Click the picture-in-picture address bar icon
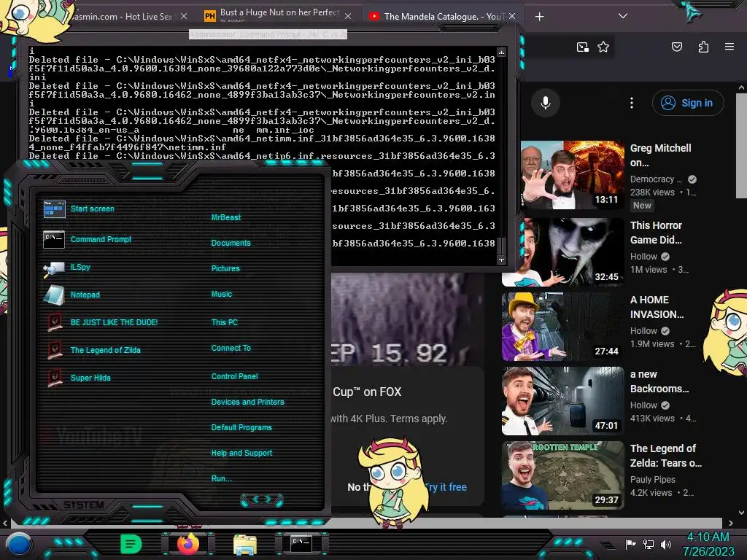This screenshot has height=560, width=747. pos(582,47)
